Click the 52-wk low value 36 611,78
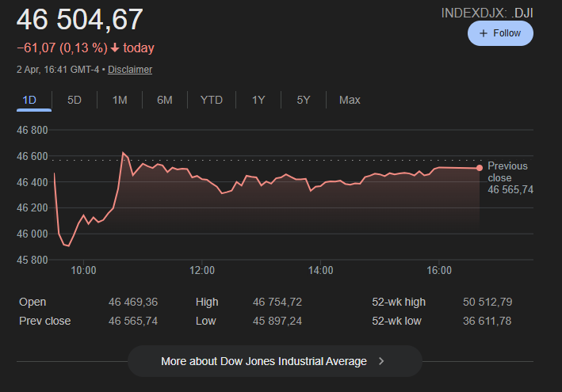Viewport: 562px width, 392px height. click(487, 321)
